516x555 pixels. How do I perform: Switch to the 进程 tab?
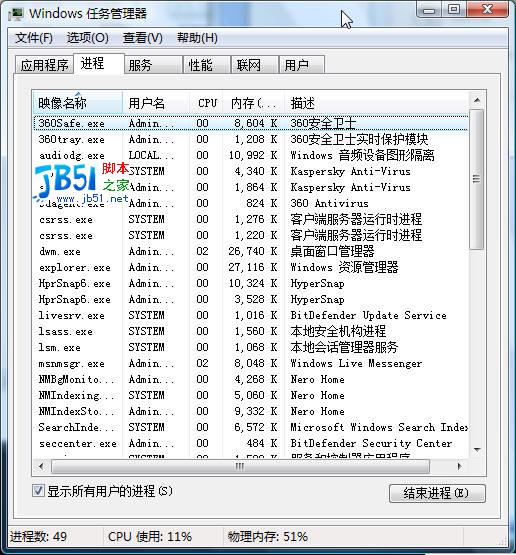pos(99,64)
